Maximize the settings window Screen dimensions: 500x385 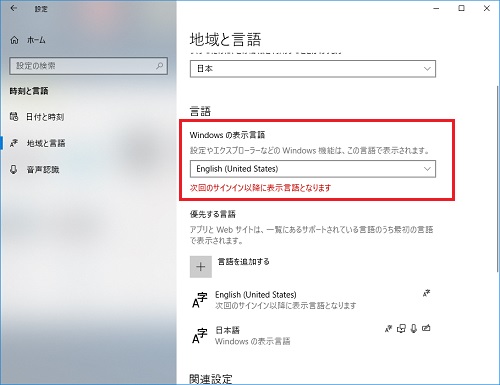pos(461,8)
